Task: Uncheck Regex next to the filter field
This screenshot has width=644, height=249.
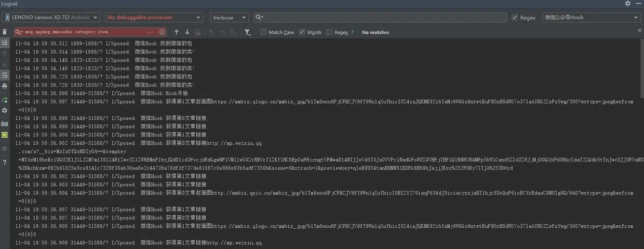Action: pyautogui.click(x=515, y=18)
